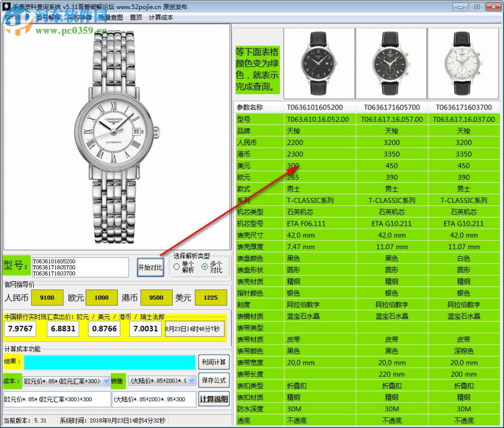
Task: Click the large Longines watch image
Action: tap(117, 136)
